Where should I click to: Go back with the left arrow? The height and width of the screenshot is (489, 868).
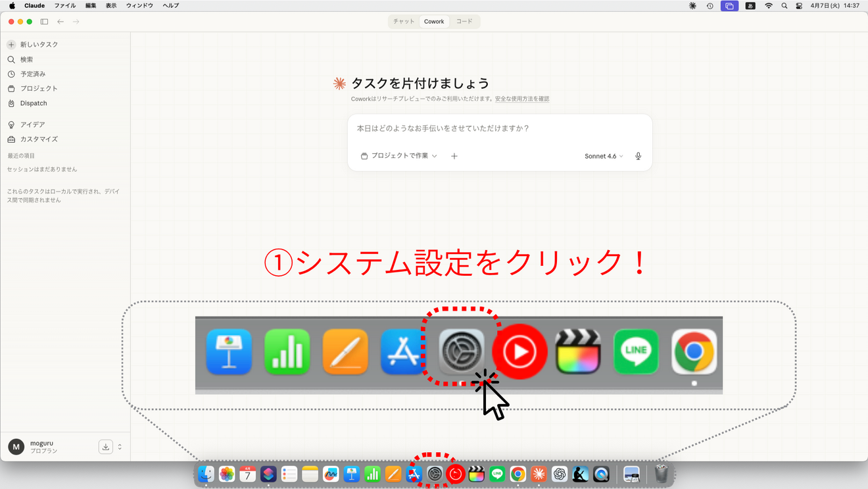click(60, 22)
